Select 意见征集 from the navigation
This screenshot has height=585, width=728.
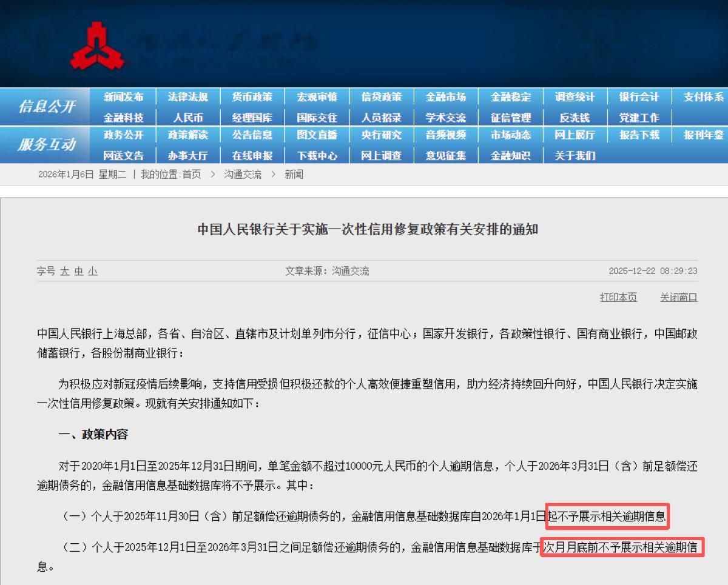click(x=446, y=155)
